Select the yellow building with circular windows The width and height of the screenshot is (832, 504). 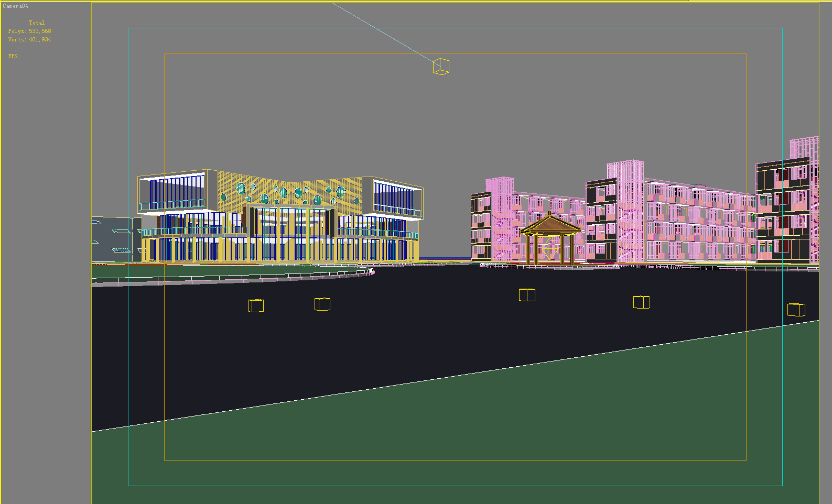279,216
